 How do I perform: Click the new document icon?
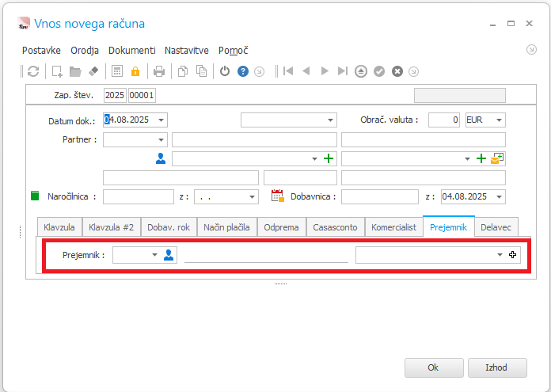click(x=57, y=71)
